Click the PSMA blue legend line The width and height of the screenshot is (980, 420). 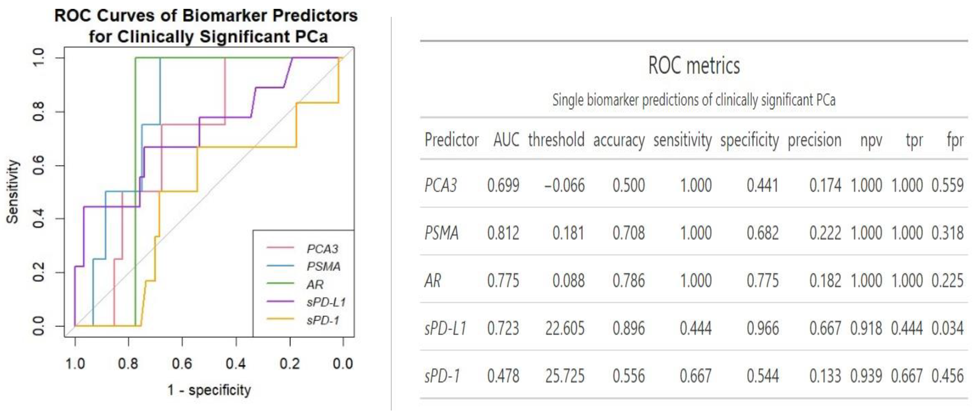coord(280,266)
